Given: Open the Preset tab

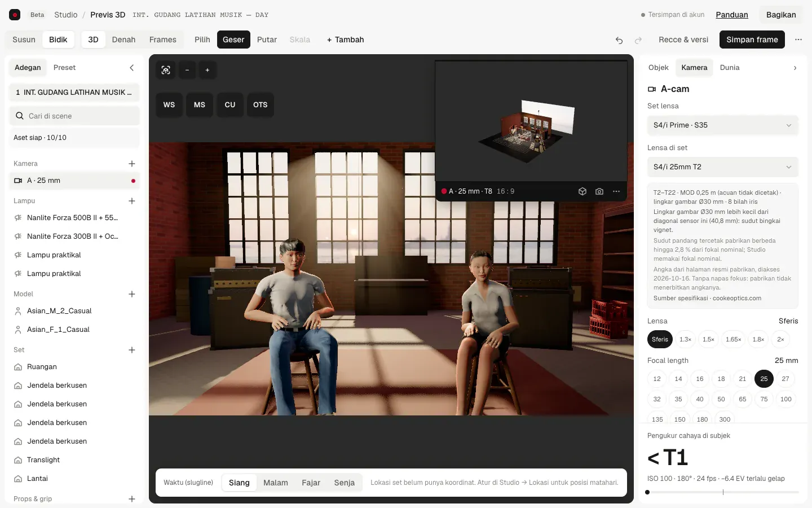Looking at the screenshot, I should (64, 68).
